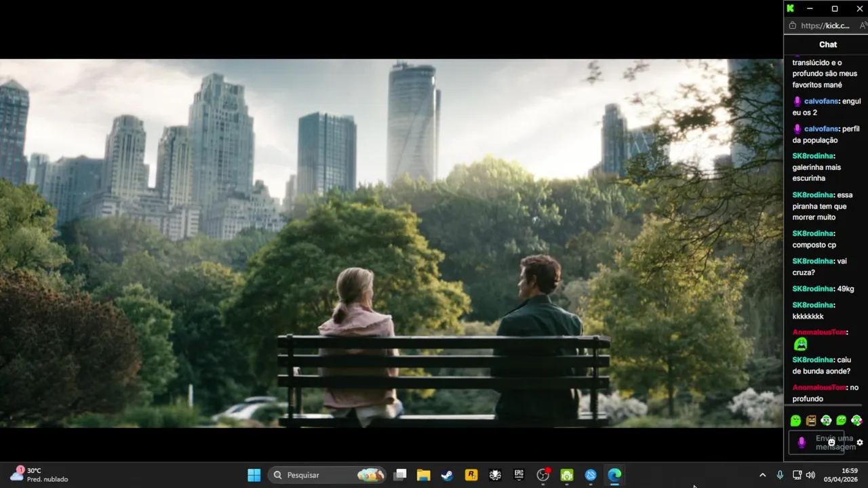The height and width of the screenshot is (488, 868).
Task: Open the green camera app in the taskbar
Action: pyautogui.click(x=567, y=475)
